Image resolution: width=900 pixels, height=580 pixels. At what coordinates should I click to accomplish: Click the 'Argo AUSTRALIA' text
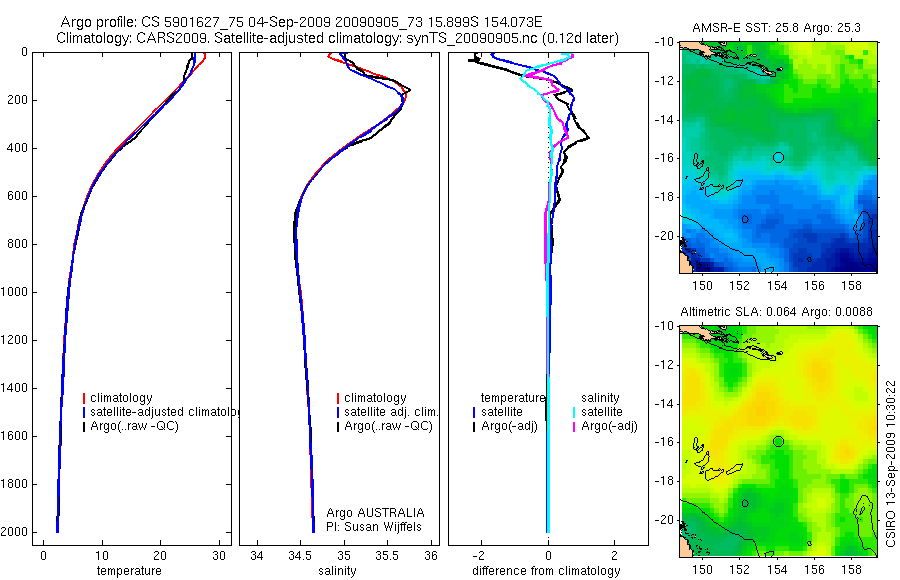(375, 513)
